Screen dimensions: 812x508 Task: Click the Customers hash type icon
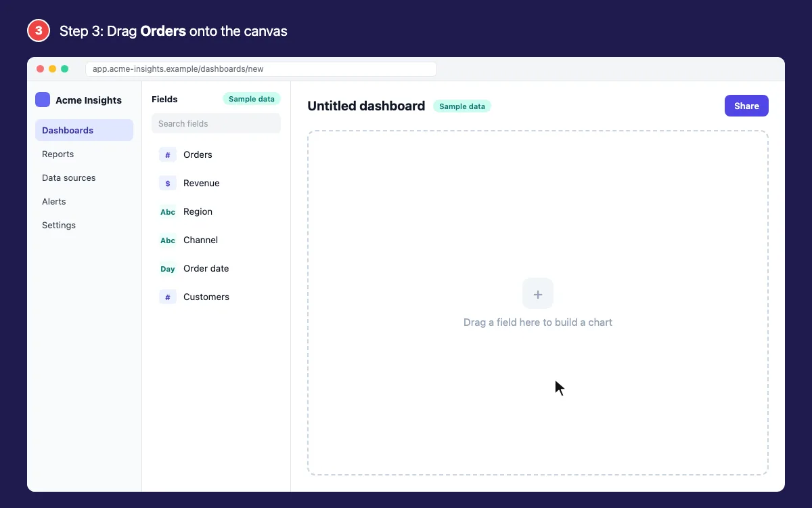tap(168, 297)
